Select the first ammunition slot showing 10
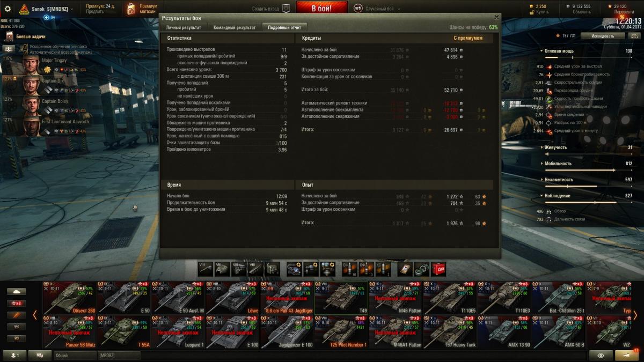The height and width of the screenshot is (362, 644). coord(350,268)
